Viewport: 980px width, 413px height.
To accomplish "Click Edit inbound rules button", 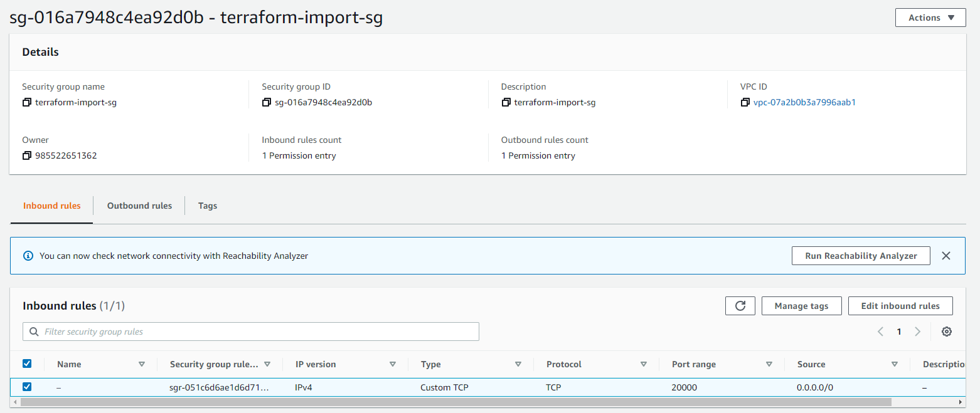I will point(900,306).
